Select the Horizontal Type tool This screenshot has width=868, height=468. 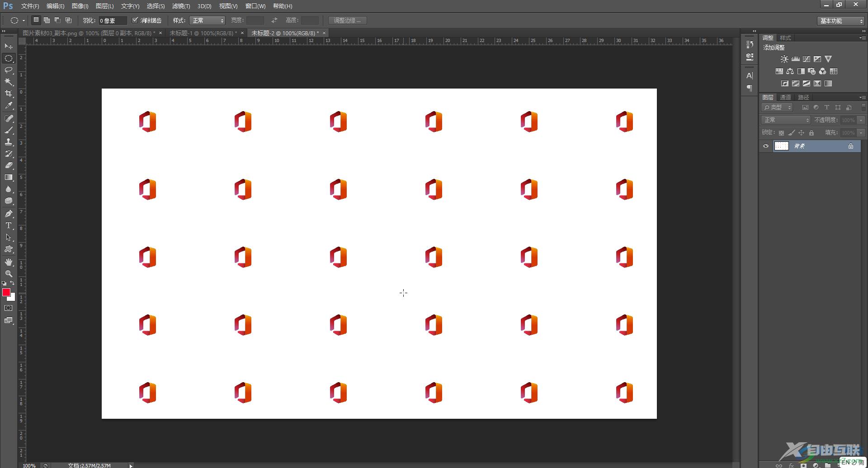[9, 225]
